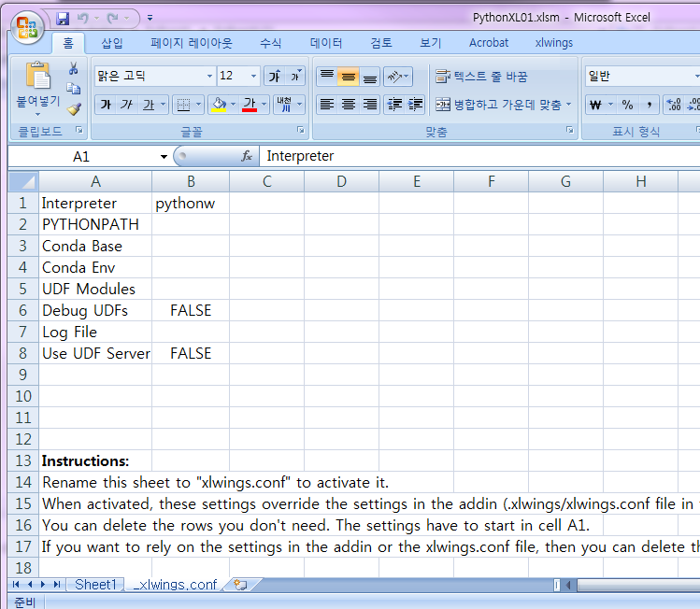Toggle bold formatting
Screen dimensions: 700x609
106,105
